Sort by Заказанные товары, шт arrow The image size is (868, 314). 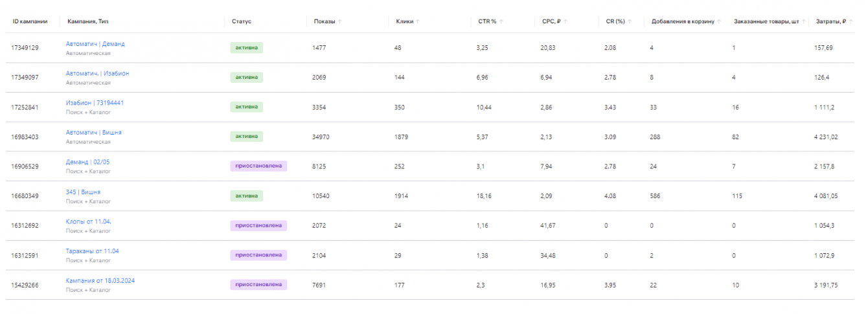804,21
